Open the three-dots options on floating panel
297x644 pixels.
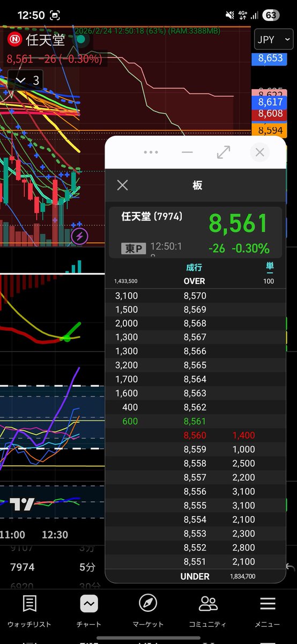tap(151, 152)
